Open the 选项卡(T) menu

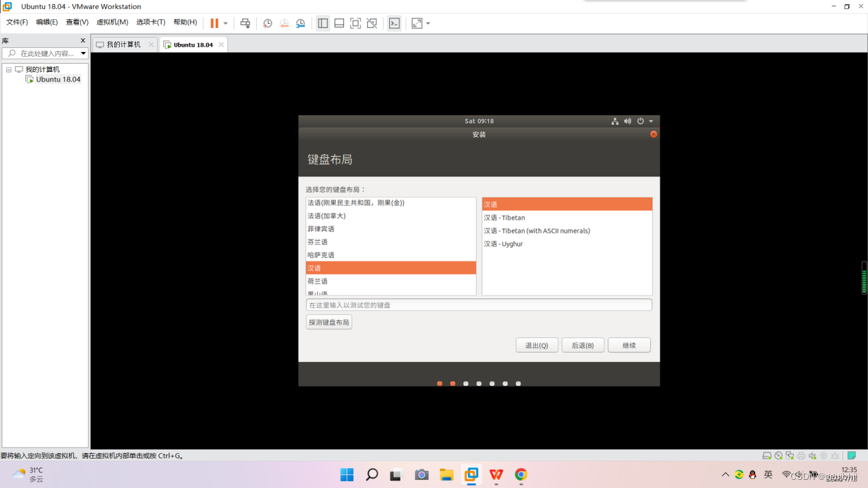click(x=151, y=23)
